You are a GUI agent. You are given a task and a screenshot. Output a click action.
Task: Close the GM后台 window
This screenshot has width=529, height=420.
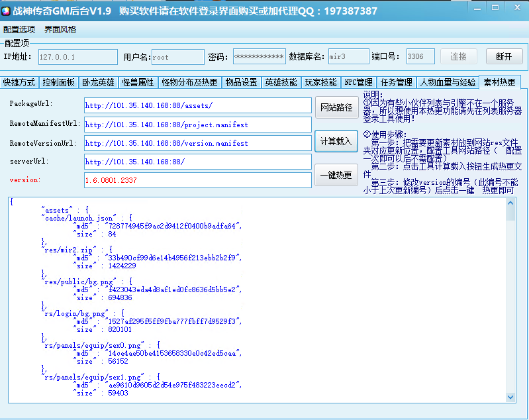coord(518,7)
